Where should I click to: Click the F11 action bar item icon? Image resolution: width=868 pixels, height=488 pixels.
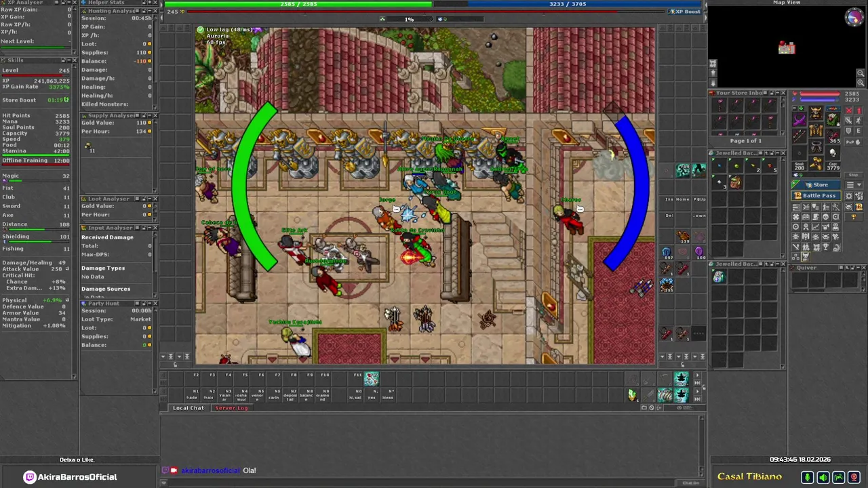(x=371, y=378)
